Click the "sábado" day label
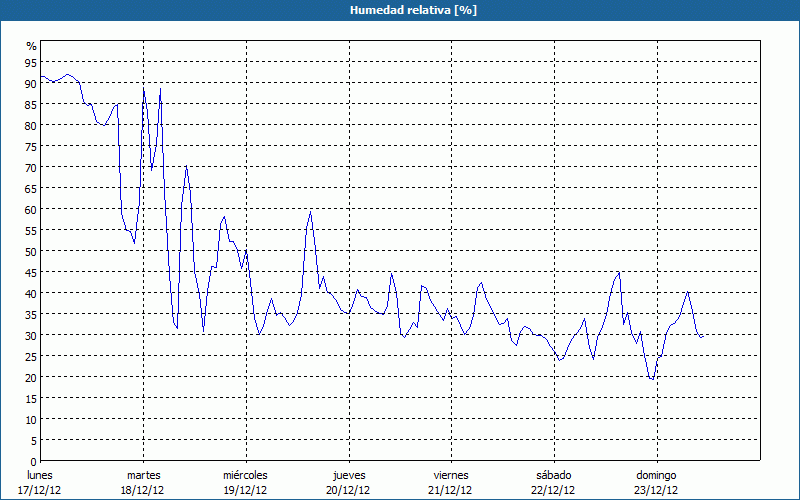This screenshot has height=500, width=800. (x=554, y=475)
